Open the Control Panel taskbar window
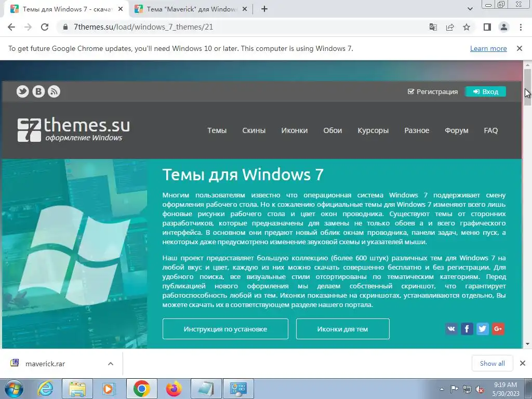Viewport: 532px width, 399px height. point(238,389)
